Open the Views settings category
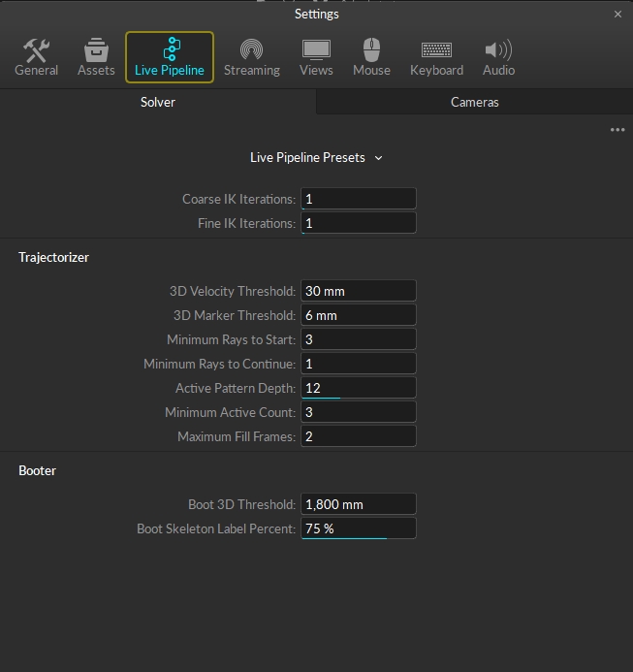Screen dimensions: 633x672 pyautogui.click(x=316, y=57)
